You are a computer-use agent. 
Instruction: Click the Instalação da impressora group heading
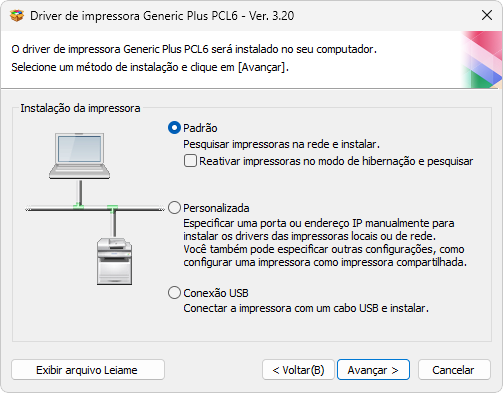coord(80,108)
